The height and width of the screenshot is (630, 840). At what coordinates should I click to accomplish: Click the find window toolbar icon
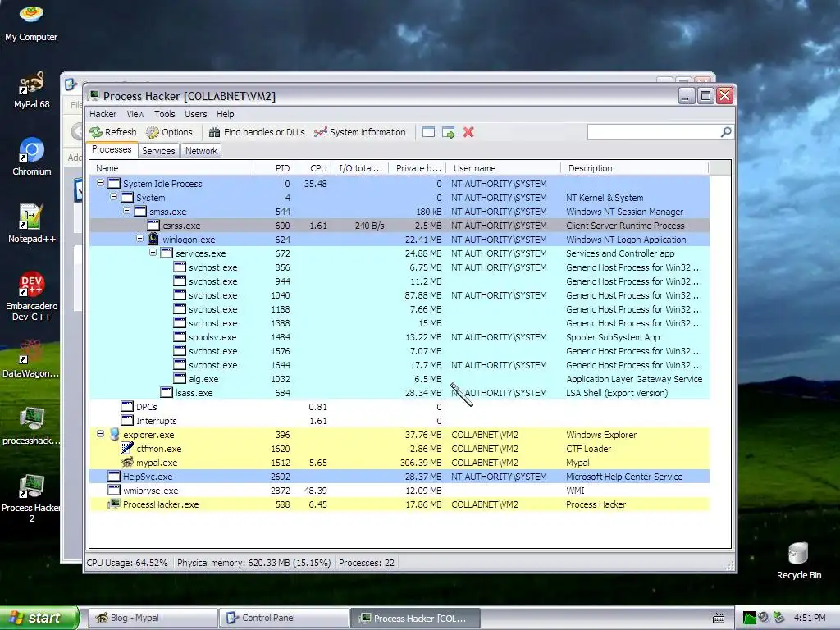click(428, 132)
